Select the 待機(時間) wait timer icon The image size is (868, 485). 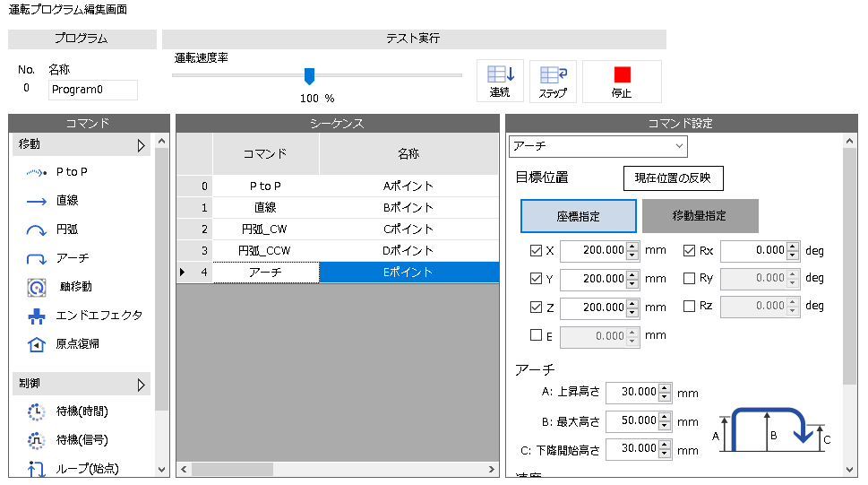(36, 411)
